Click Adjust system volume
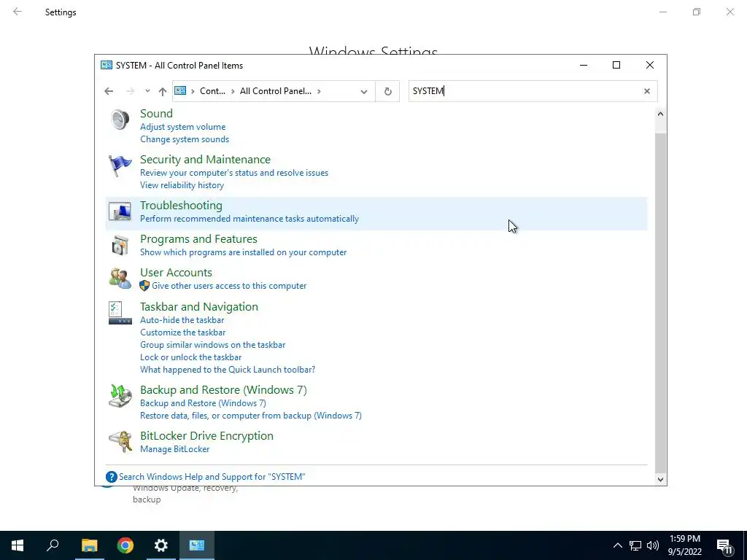 pos(183,127)
